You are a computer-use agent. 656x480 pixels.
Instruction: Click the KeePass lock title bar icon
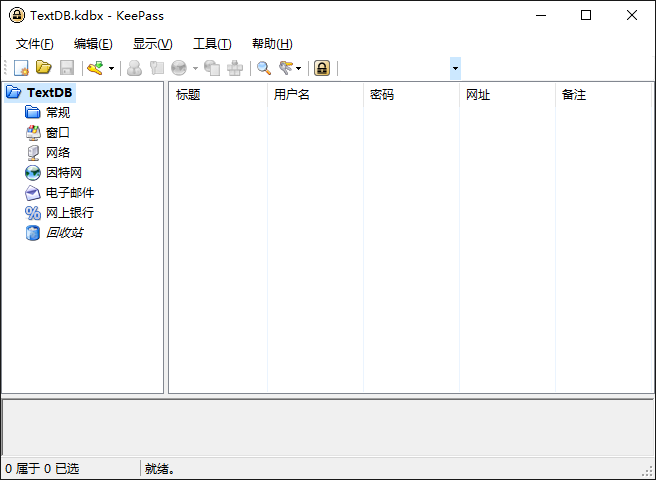point(17,15)
